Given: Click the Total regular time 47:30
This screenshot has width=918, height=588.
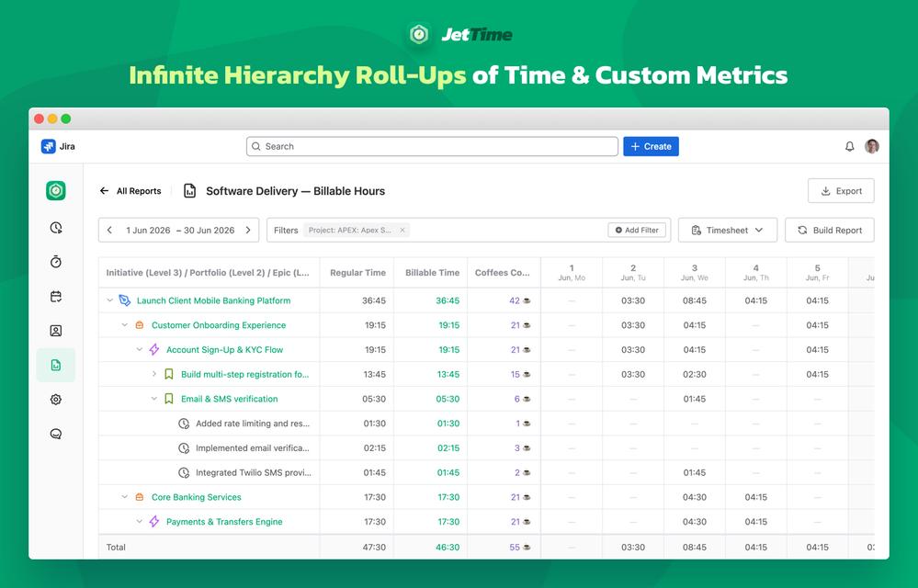Looking at the screenshot, I should 374,547.
